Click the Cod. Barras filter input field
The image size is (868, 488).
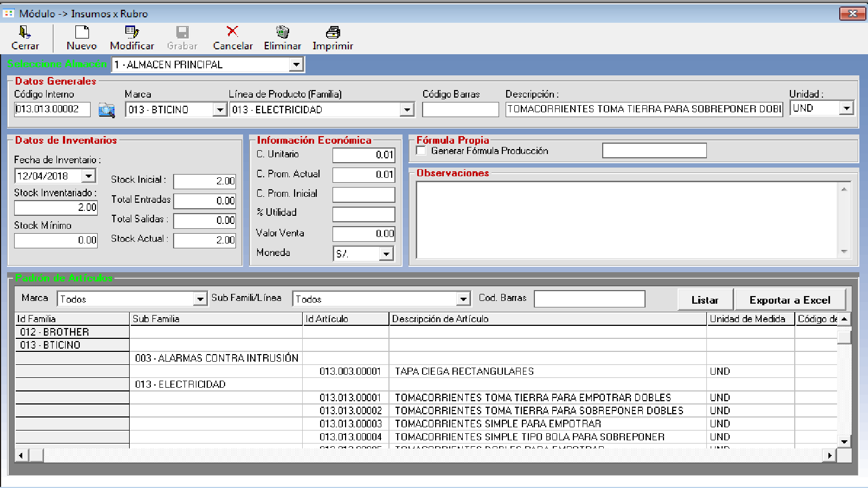coord(589,299)
